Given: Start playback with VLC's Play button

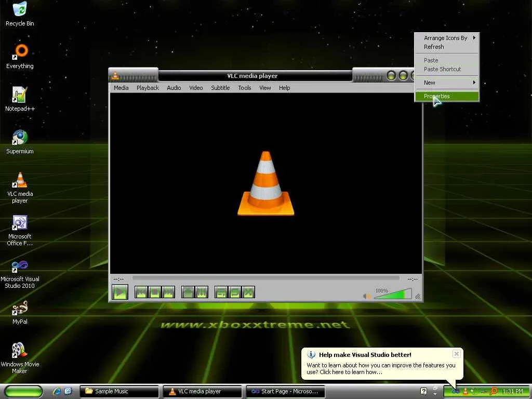Looking at the screenshot, I should 120,292.
